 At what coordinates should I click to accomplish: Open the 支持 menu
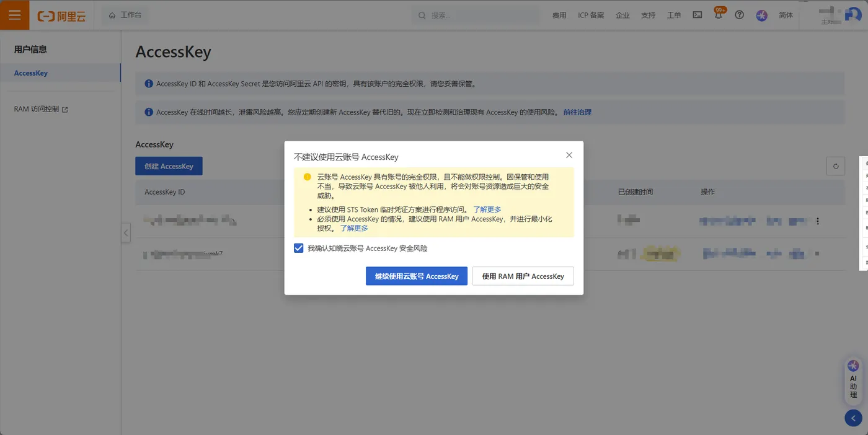(648, 15)
